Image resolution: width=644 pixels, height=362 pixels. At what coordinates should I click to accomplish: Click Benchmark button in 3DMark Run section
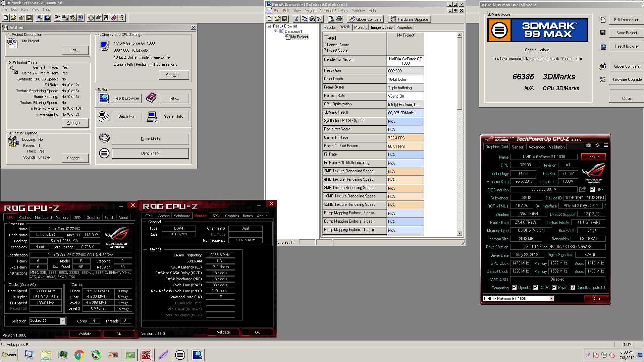pyautogui.click(x=150, y=153)
